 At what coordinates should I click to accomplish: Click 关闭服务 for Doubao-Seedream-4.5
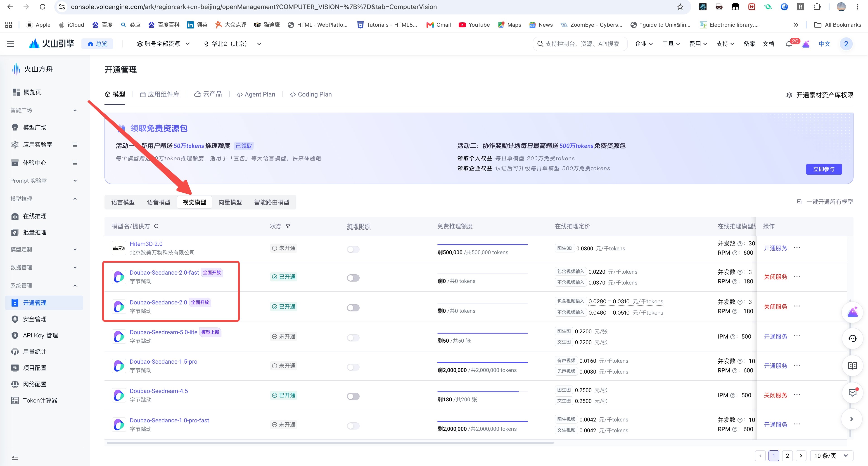point(775,395)
